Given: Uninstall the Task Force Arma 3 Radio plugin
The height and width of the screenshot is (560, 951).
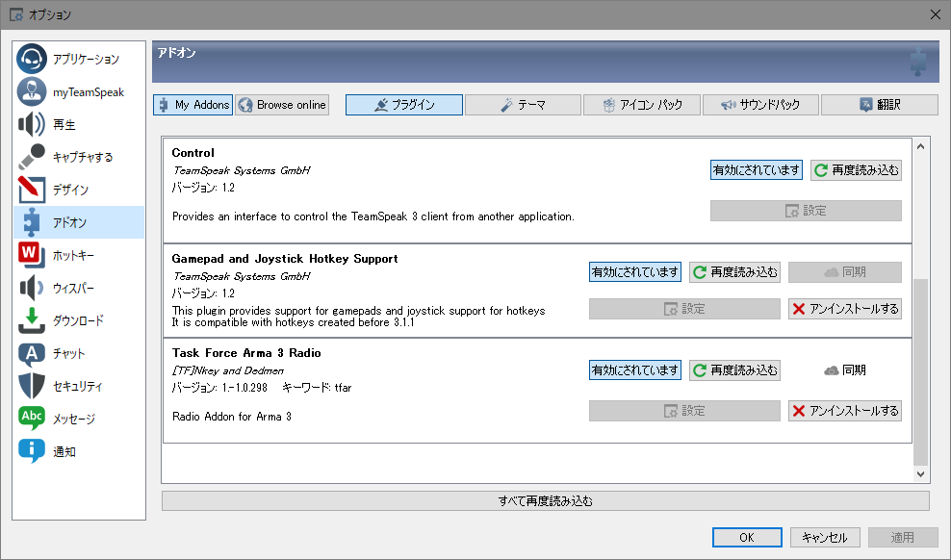Looking at the screenshot, I should point(845,411).
